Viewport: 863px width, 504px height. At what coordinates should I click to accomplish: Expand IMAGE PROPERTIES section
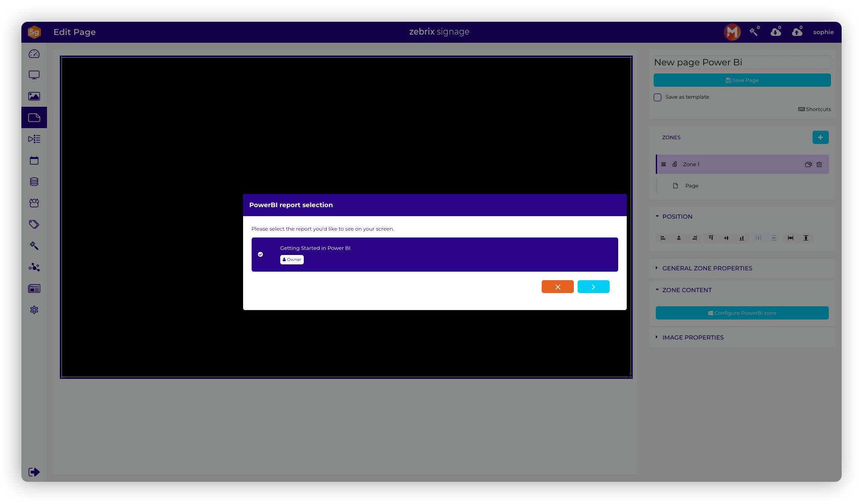coord(693,337)
